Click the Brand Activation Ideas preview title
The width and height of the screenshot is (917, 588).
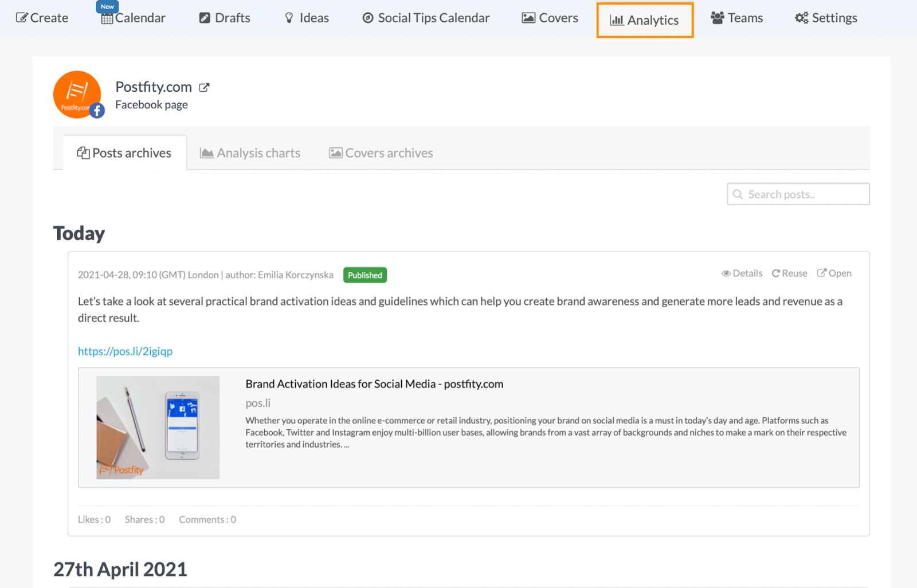click(374, 384)
